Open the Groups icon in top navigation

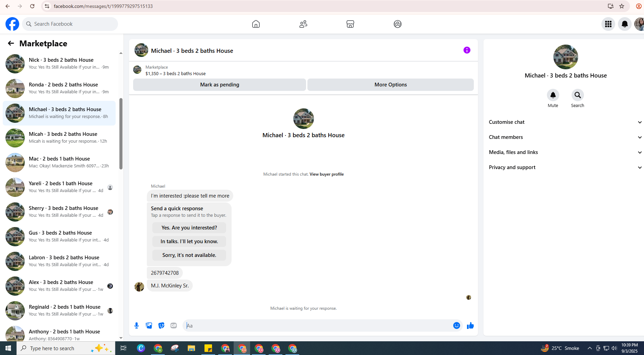coord(398,24)
